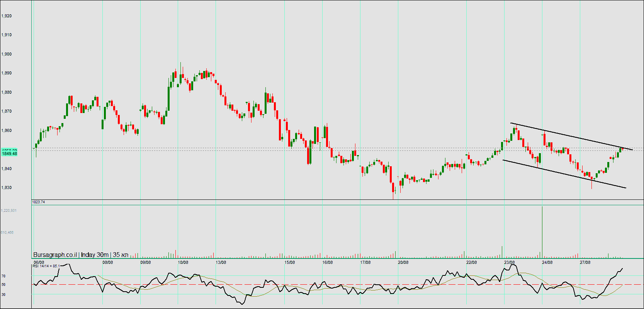Select the 20/08 date label
Image resolution: width=644 pixels, height=309 pixels.
tap(403, 262)
